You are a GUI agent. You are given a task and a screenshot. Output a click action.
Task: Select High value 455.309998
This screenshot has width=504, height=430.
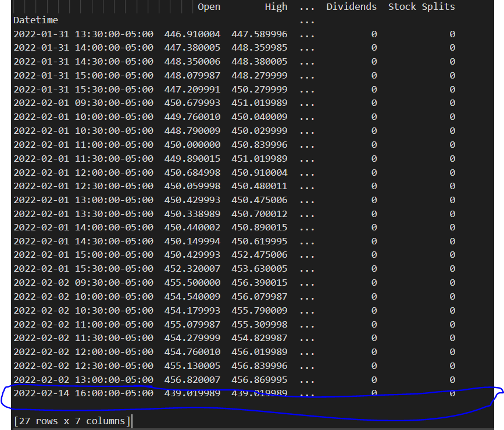click(259, 325)
